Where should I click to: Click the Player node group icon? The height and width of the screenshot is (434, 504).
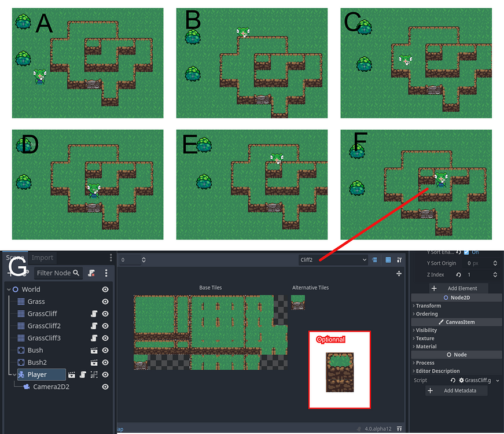(x=94, y=375)
